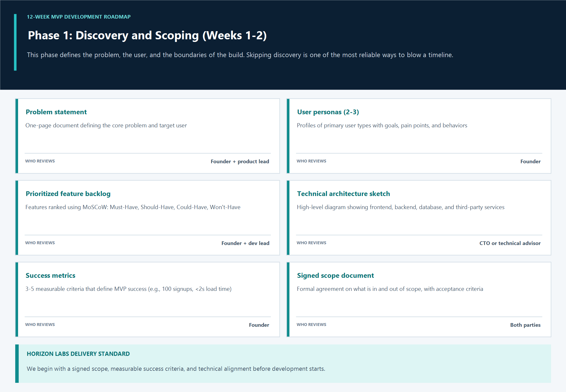Select the 'Prioritized feature backlog' heading
Screen dimensions: 566x392
(x=68, y=194)
